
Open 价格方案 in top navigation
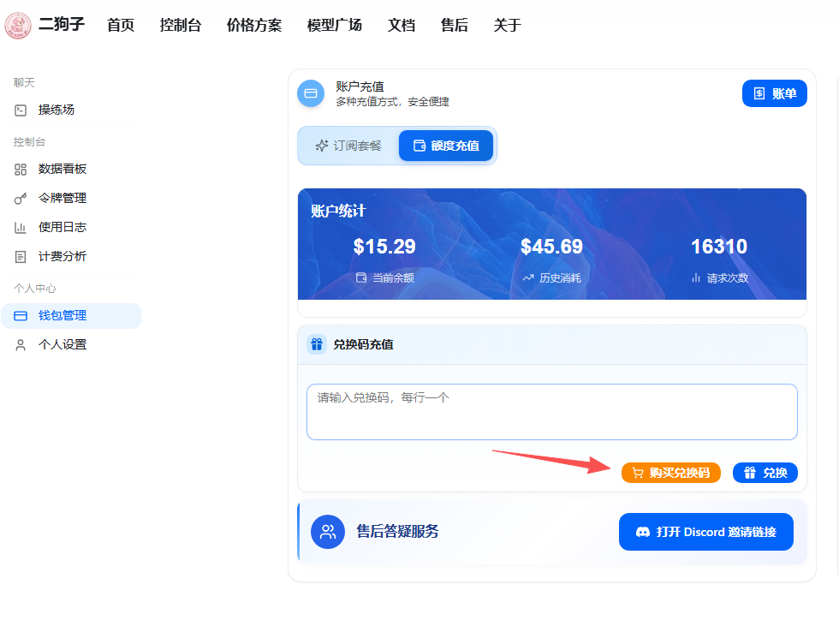tap(254, 25)
